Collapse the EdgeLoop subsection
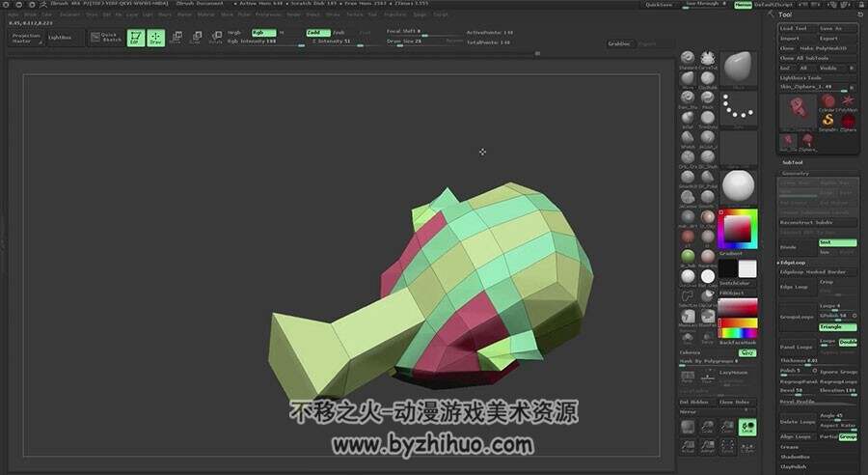 (793, 263)
